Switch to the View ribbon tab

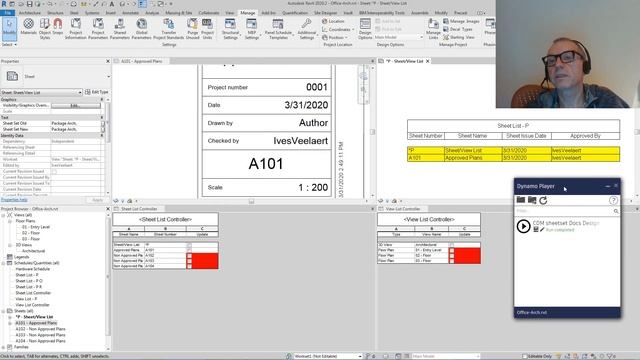tap(230, 13)
